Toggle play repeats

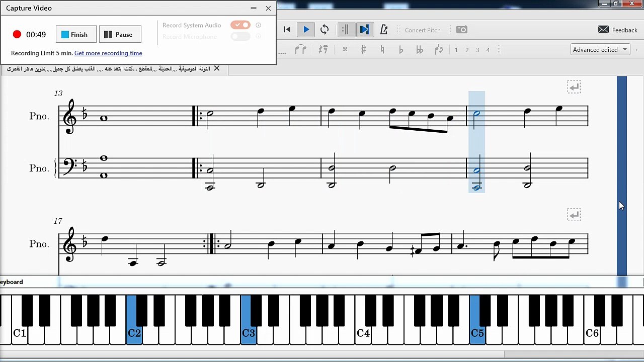tap(345, 30)
